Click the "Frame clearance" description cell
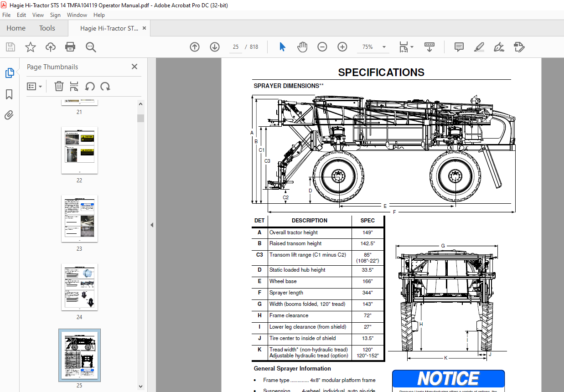564x392 pixels. pos(289,315)
